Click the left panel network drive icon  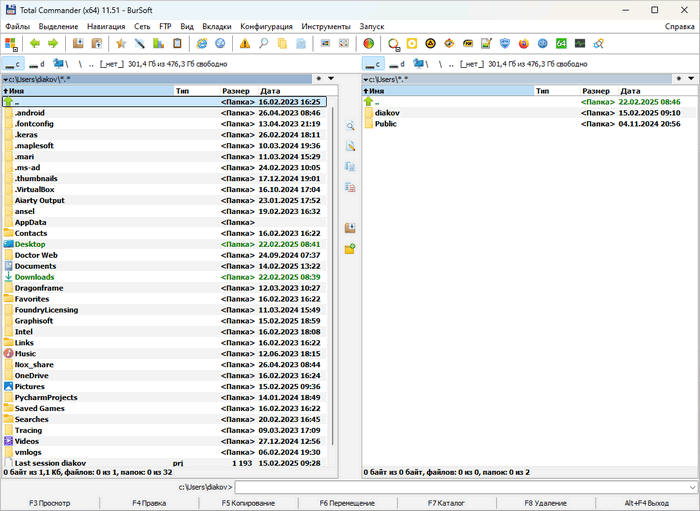[x=60, y=64]
